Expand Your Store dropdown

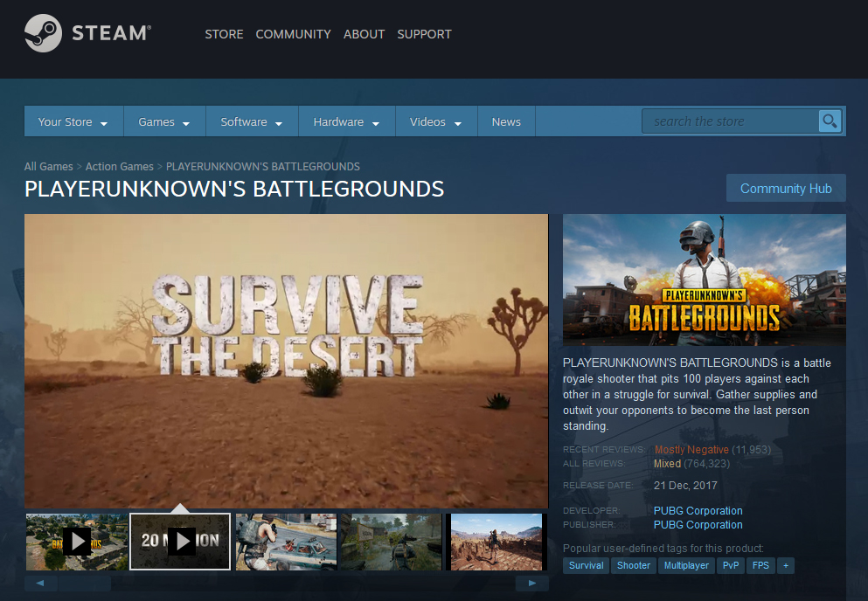73,121
